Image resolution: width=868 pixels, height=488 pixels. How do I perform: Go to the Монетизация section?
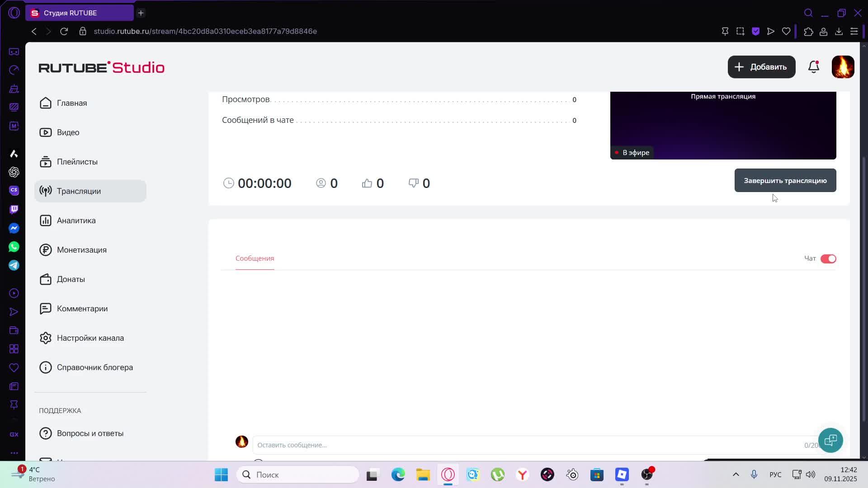[x=81, y=250]
